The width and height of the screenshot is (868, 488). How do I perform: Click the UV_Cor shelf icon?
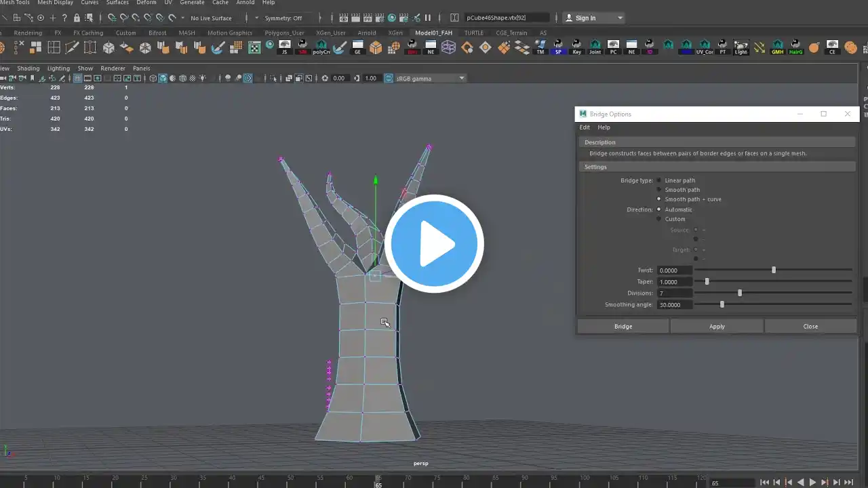pos(705,47)
